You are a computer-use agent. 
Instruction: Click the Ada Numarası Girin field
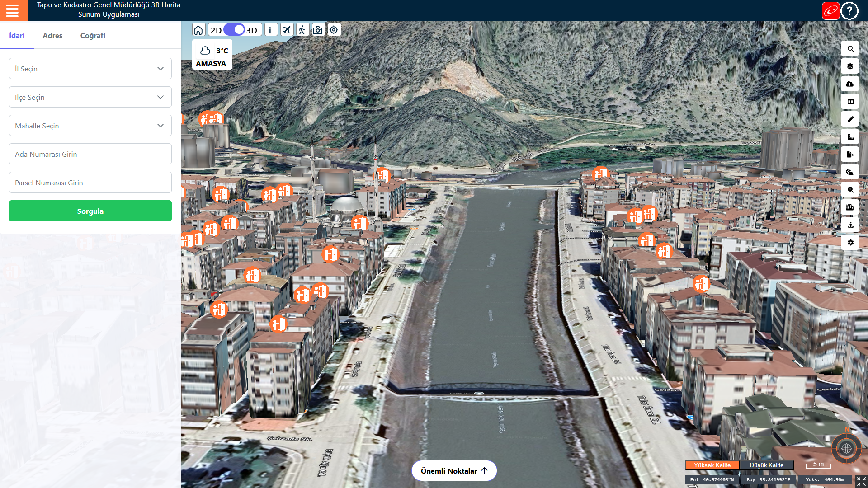click(x=90, y=154)
